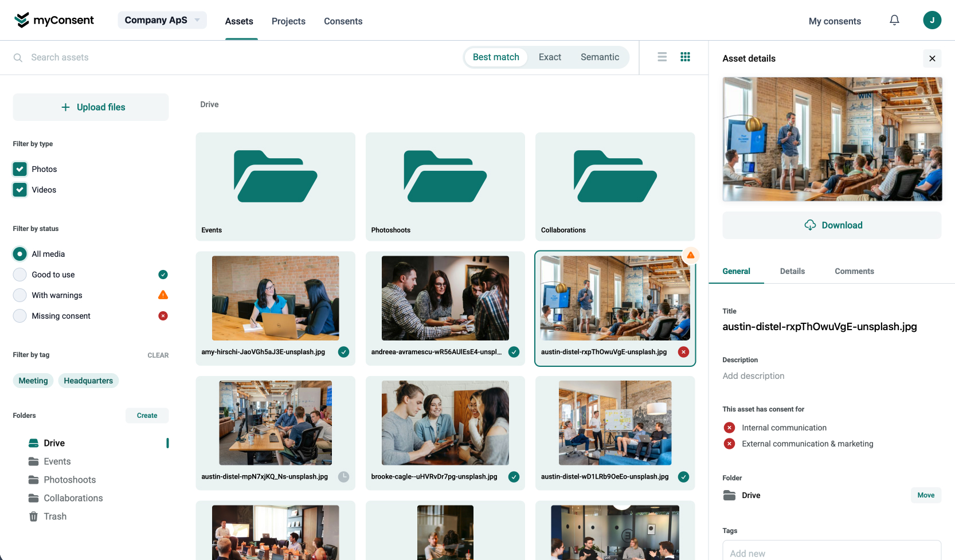Viewport: 955px width, 560px height.
Task: Filter by the Meeting tag
Action: (x=33, y=381)
